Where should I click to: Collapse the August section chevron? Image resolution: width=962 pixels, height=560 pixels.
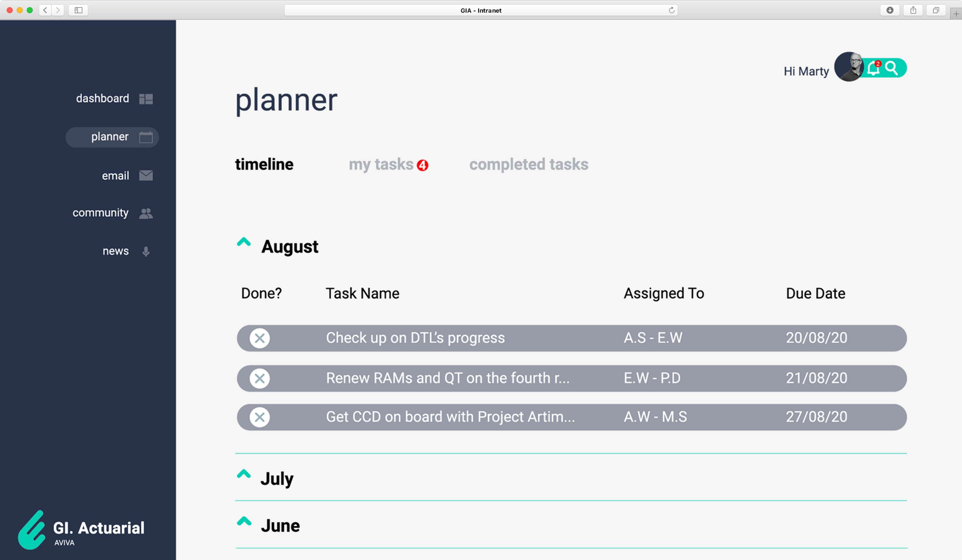pyautogui.click(x=244, y=242)
